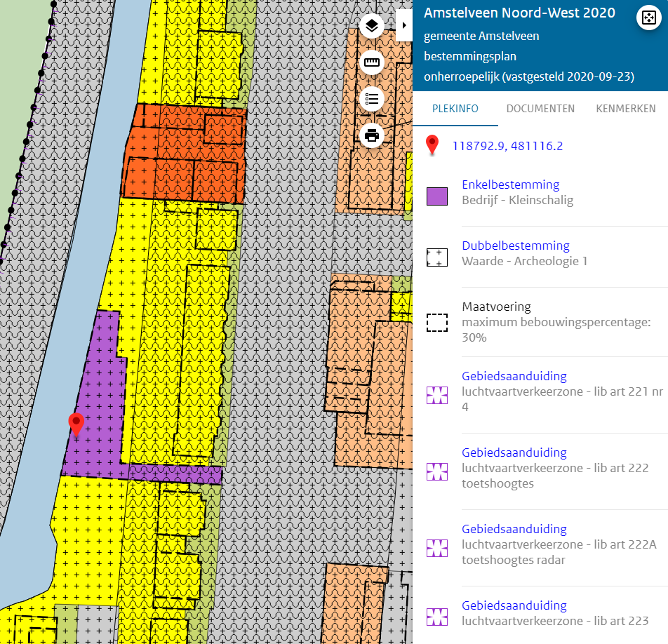The height and width of the screenshot is (644, 668).
Task: Click the 'Maatvoering' label
Action: pos(496,307)
